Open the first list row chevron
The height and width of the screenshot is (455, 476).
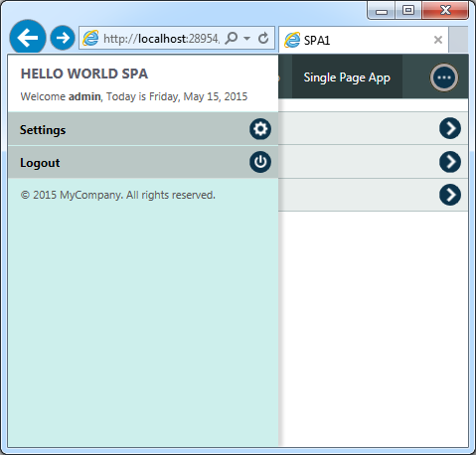[450, 128]
